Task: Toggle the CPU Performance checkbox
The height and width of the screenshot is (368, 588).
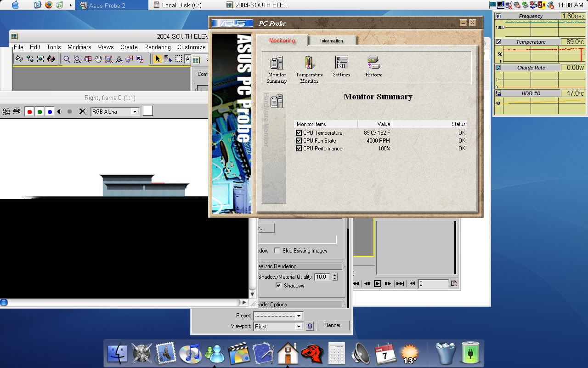Action: click(x=299, y=149)
